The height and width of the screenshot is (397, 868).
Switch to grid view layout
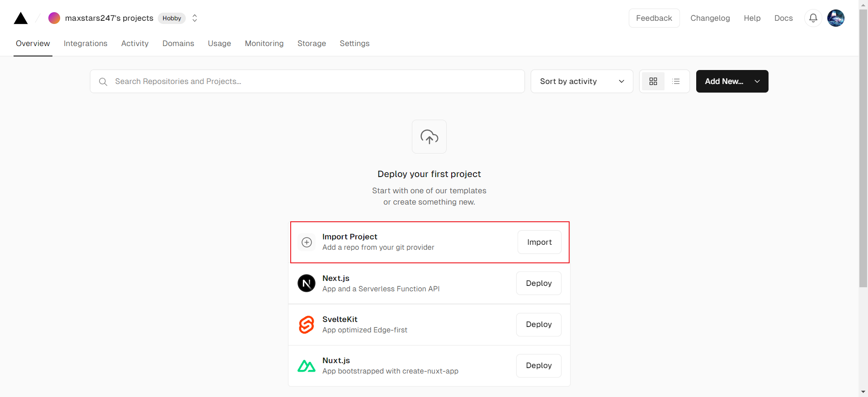click(x=653, y=81)
